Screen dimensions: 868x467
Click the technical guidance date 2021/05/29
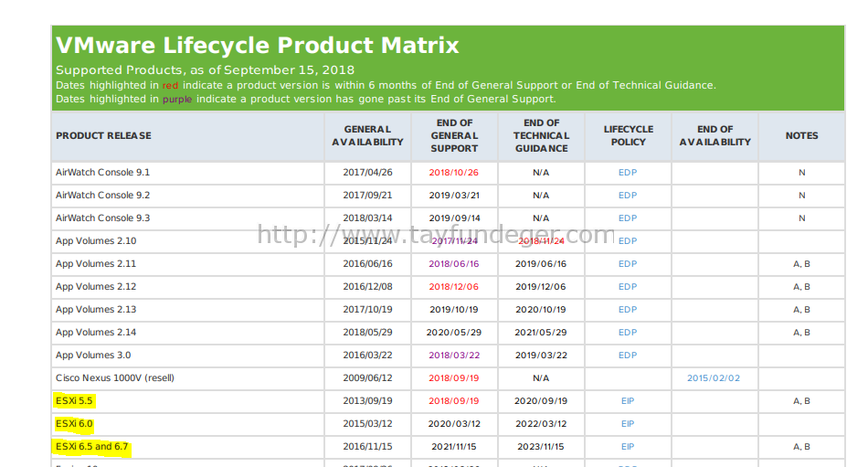tap(541, 333)
